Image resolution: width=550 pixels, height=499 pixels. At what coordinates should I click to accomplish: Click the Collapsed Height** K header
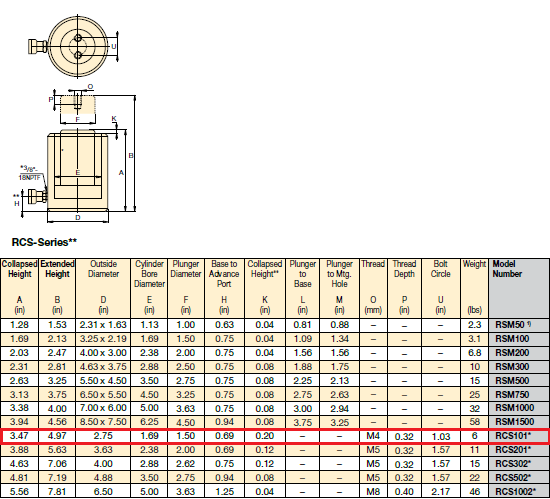[x=265, y=288]
